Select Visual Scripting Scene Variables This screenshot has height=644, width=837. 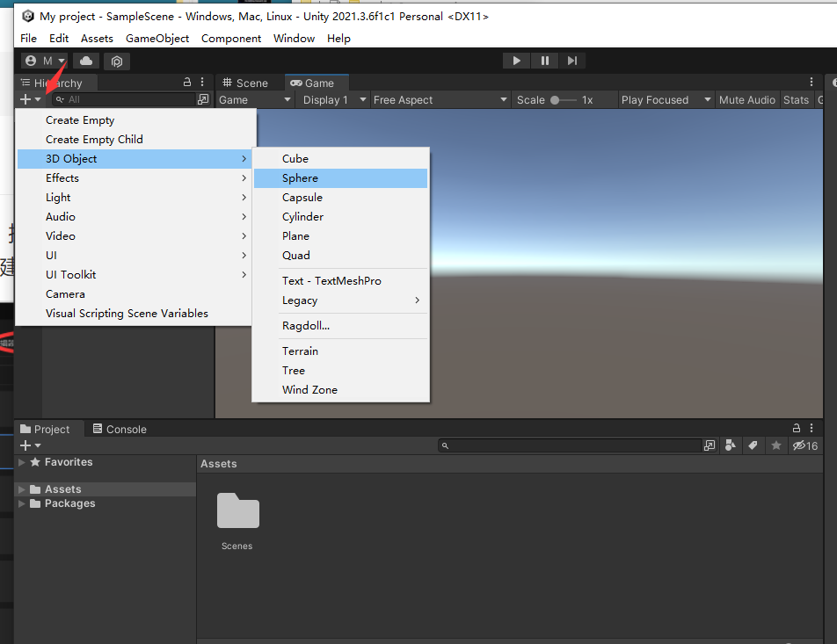(x=135, y=313)
